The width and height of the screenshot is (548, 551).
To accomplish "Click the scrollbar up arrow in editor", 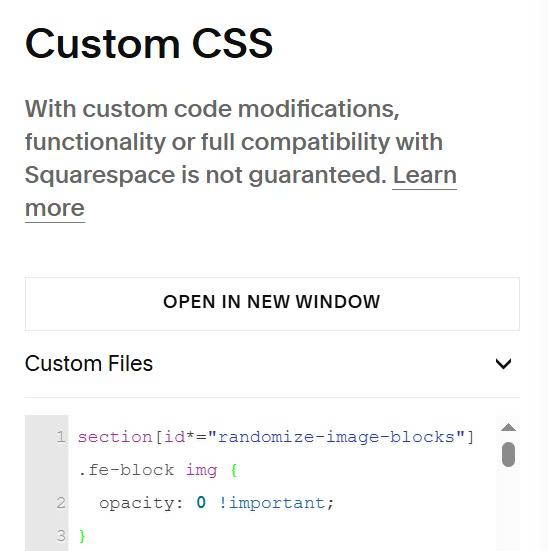I will pyautogui.click(x=508, y=427).
